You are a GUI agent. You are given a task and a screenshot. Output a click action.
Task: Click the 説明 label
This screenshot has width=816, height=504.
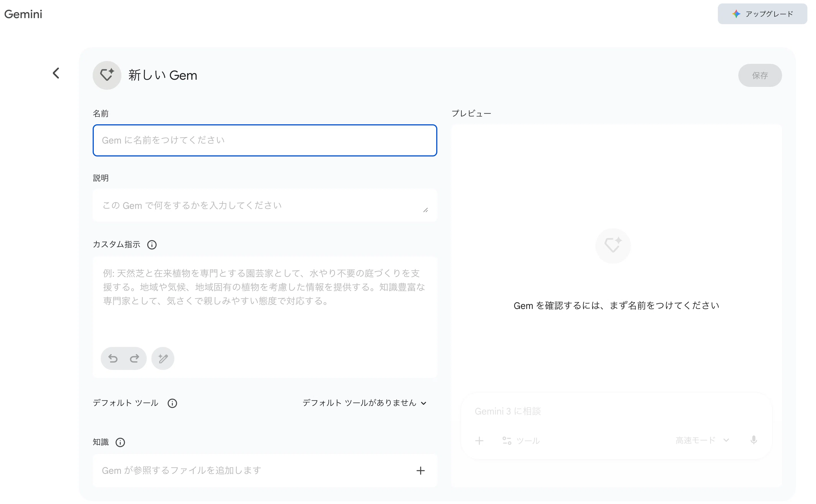[101, 178]
